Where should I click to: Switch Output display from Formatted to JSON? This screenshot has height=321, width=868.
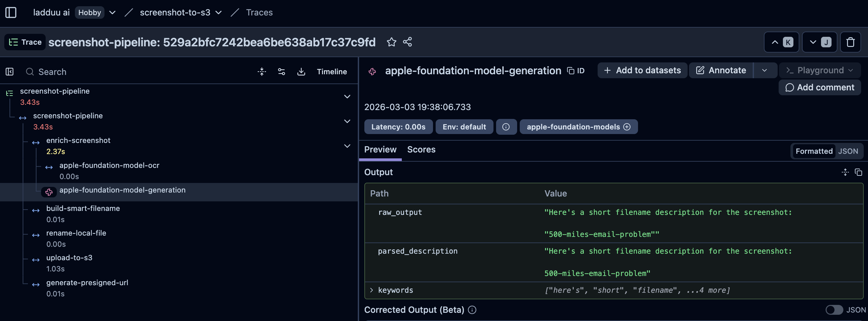(x=849, y=151)
